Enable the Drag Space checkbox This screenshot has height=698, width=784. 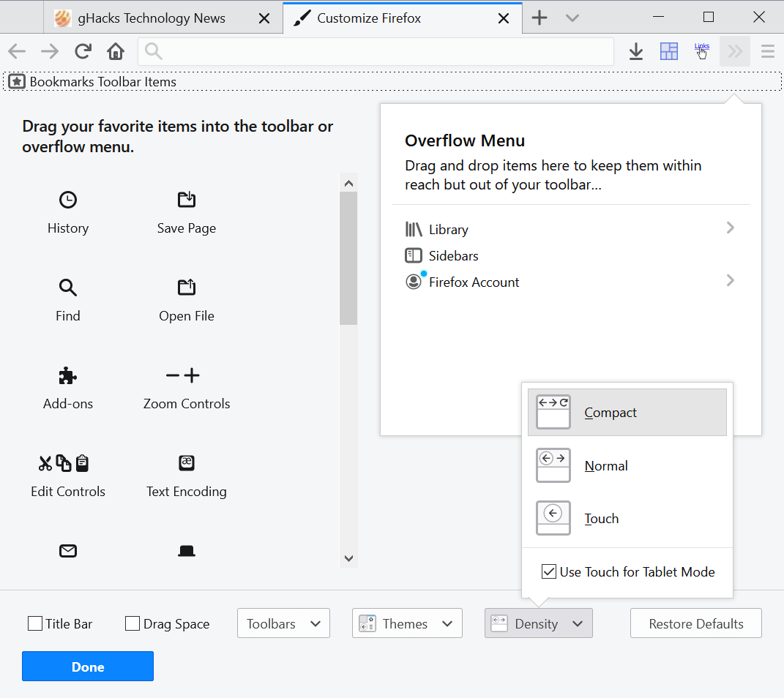click(132, 623)
